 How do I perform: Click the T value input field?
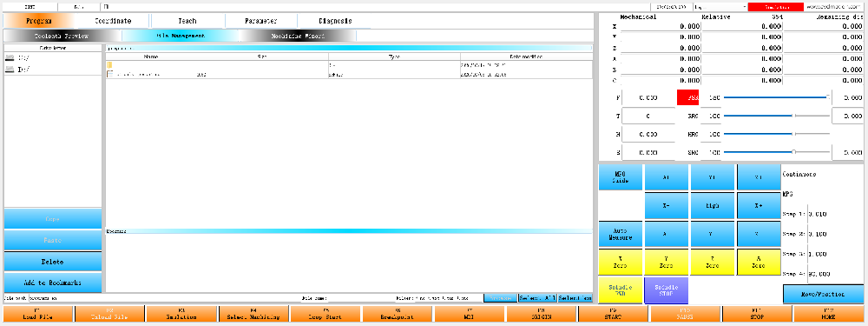pos(648,116)
